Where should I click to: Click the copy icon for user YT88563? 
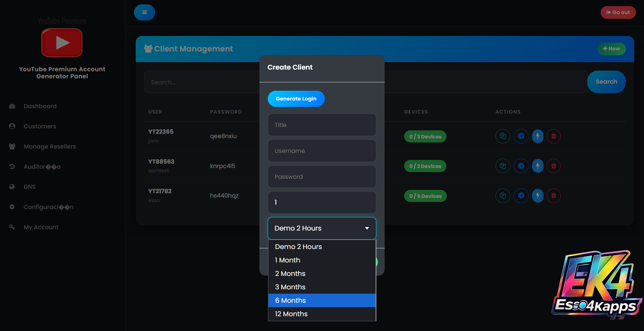point(503,166)
